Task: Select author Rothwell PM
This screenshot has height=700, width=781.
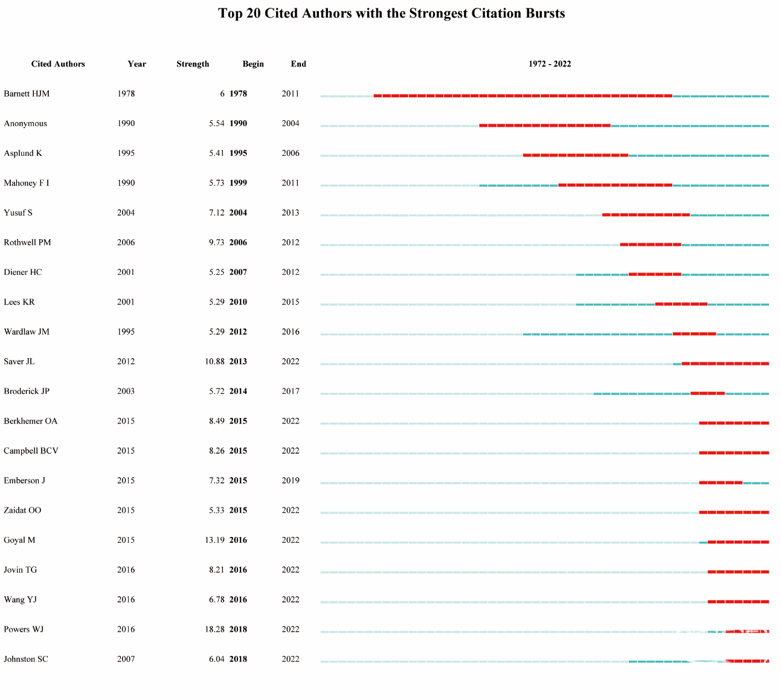Action: [x=27, y=242]
